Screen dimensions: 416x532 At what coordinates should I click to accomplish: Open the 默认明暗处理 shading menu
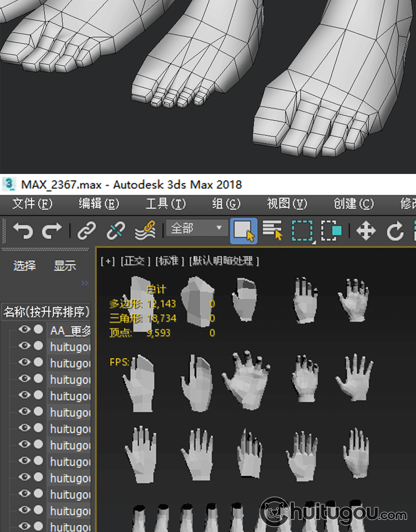click(224, 260)
